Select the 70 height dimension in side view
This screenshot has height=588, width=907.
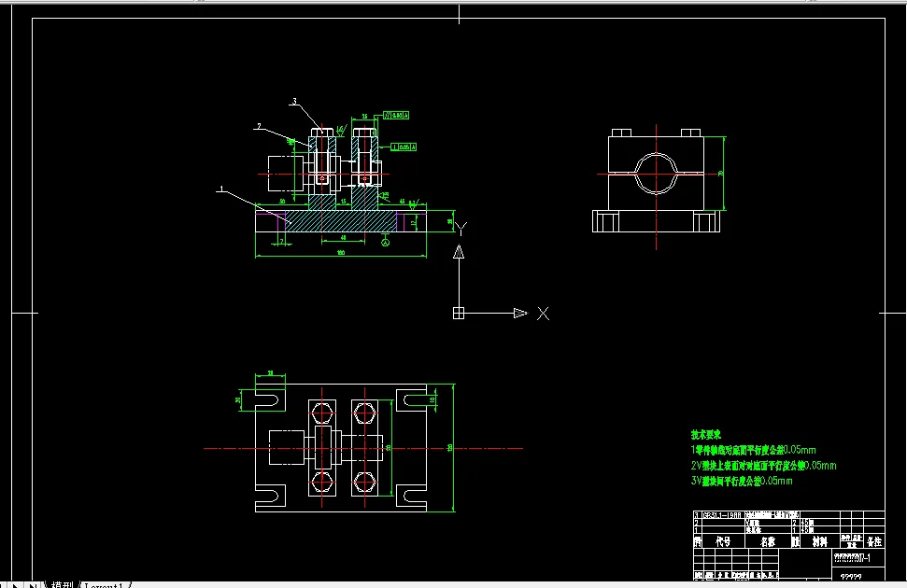tap(721, 174)
